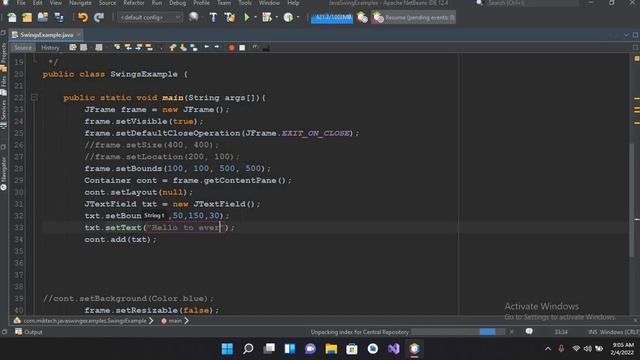Viewport: 640px width, 360px height.
Task: Start macro recording red circle icon
Action: click(x=231, y=48)
